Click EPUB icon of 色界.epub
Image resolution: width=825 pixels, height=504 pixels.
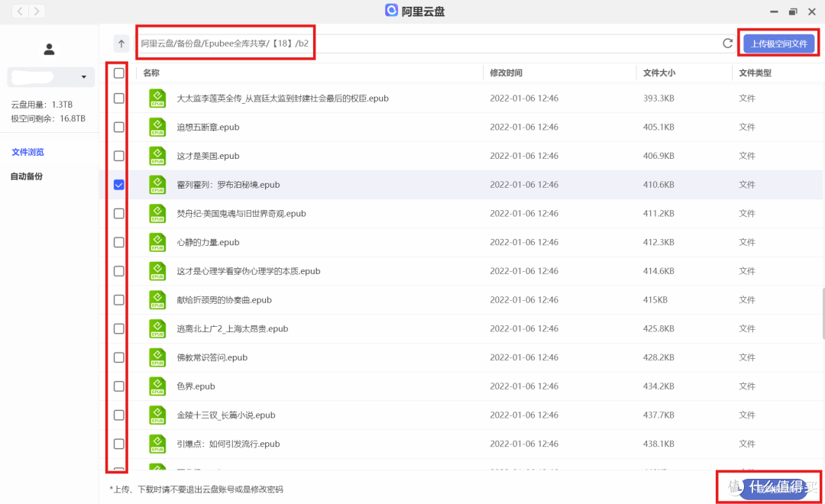coord(157,386)
